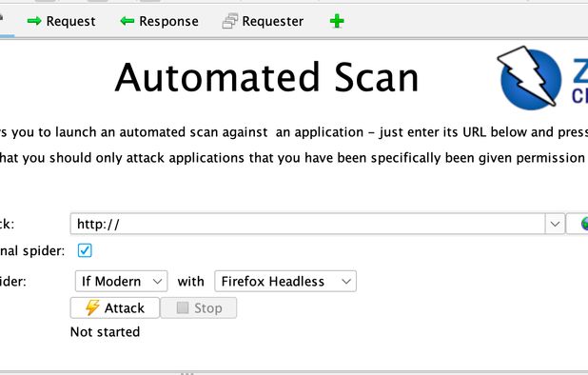
Task: Click the disabled Stop button
Action: [x=199, y=307]
